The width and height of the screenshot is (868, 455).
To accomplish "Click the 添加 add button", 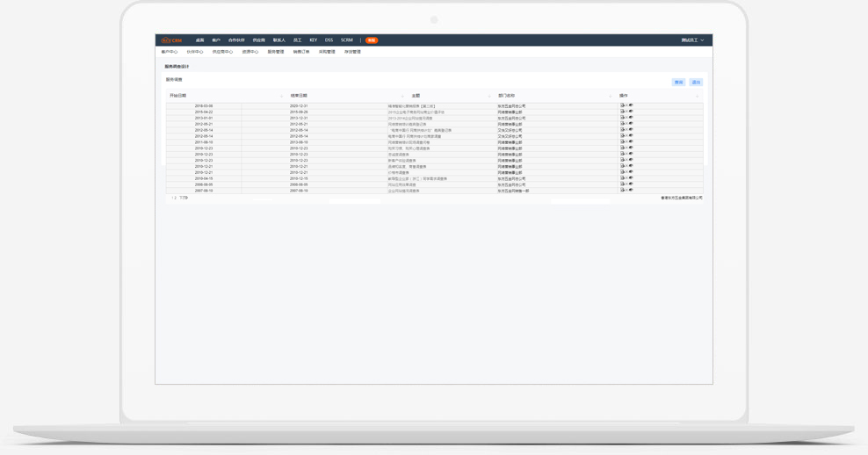I will 696,83.
